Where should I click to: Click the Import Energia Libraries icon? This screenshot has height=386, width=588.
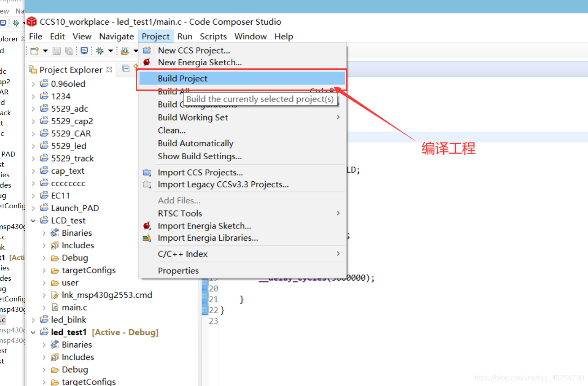click(147, 238)
